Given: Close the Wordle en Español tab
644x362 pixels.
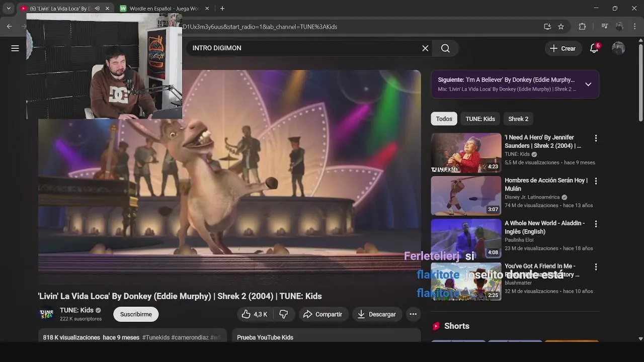Looking at the screenshot, I should pos(207,9).
